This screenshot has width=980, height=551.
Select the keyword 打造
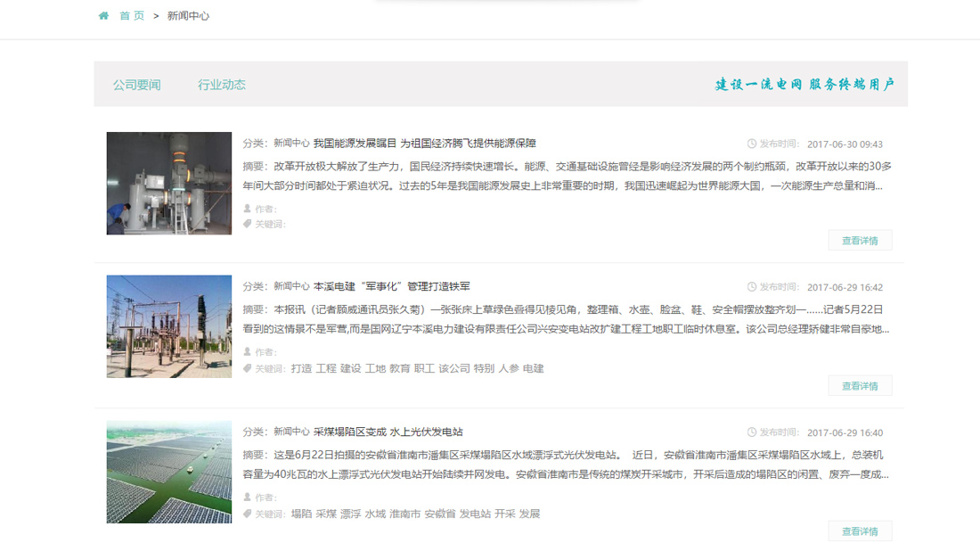pos(301,368)
